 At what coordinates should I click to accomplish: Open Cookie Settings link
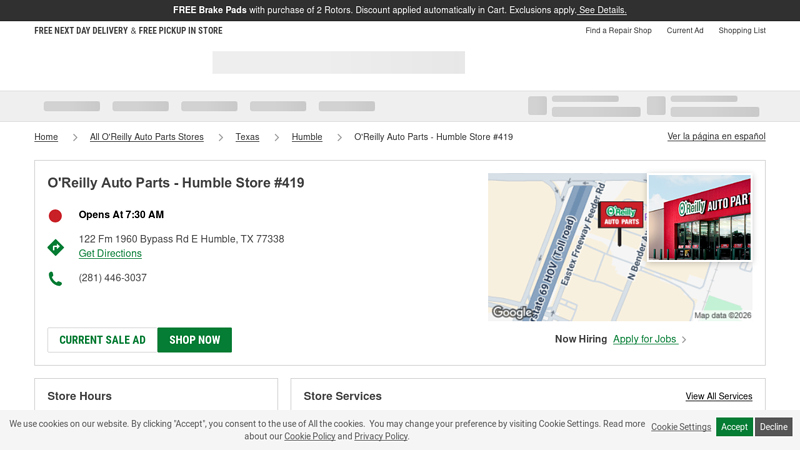pyautogui.click(x=681, y=427)
